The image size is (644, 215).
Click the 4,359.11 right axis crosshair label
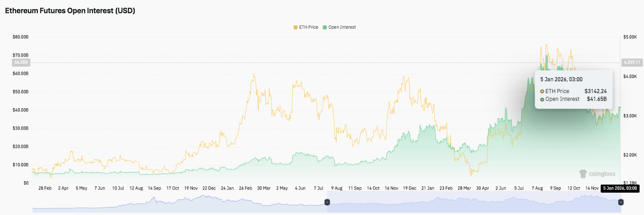(632, 62)
